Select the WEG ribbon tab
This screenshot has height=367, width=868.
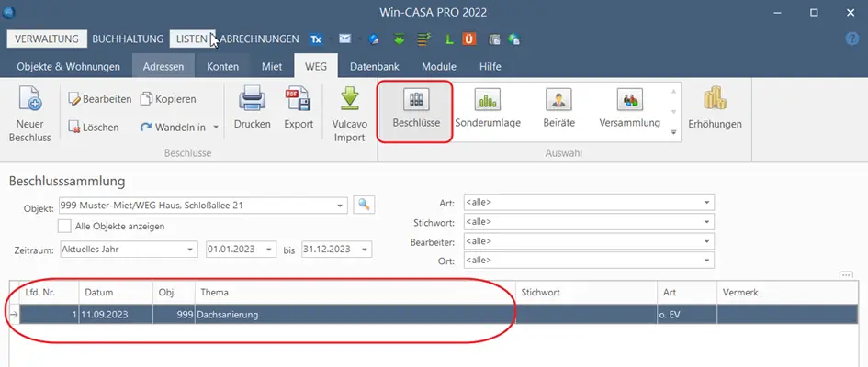coord(316,66)
